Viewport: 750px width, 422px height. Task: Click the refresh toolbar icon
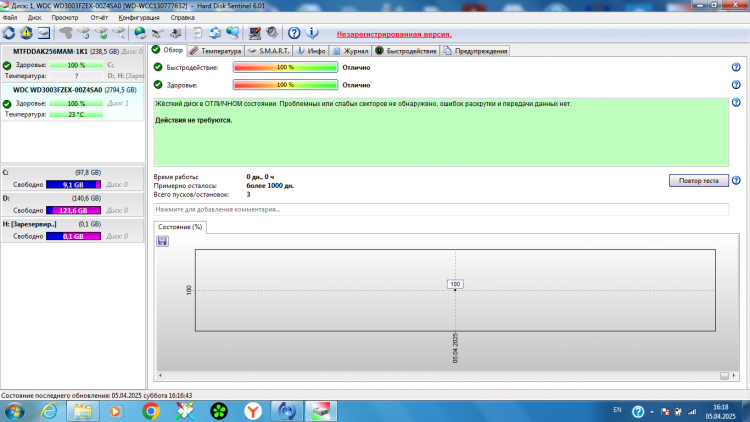tap(9, 33)
